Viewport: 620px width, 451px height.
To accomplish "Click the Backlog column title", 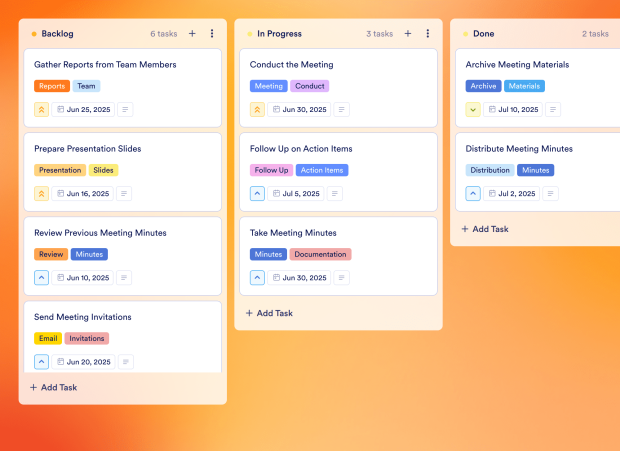I will point(57,34).
